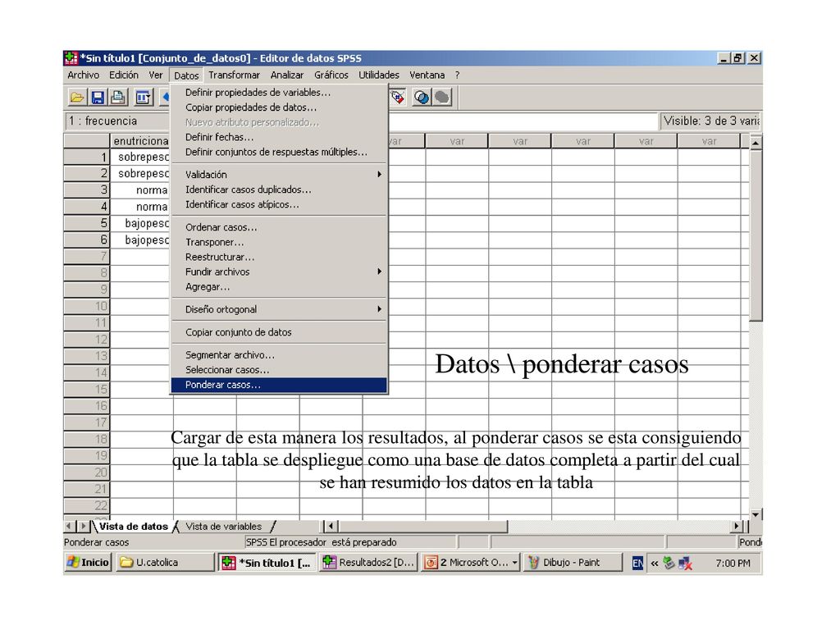Image resolution: width=840 pixels, height=630 pixels.
Task: Switch to Vista de variables tab
Action: coord(224,527)
